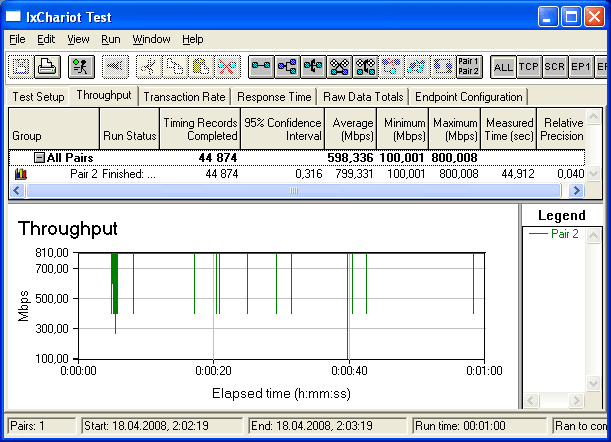The height and width of the screenshot is (442, 611).
Task: Click the table horizontal scrollbar thumb
Action: click(294, 191)
